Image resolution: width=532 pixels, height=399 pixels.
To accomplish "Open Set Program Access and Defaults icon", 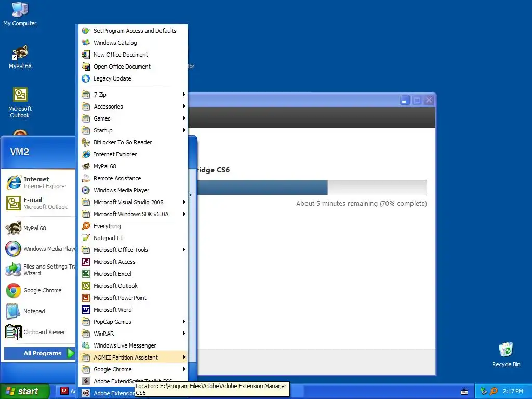I will [x=86, y=31].
